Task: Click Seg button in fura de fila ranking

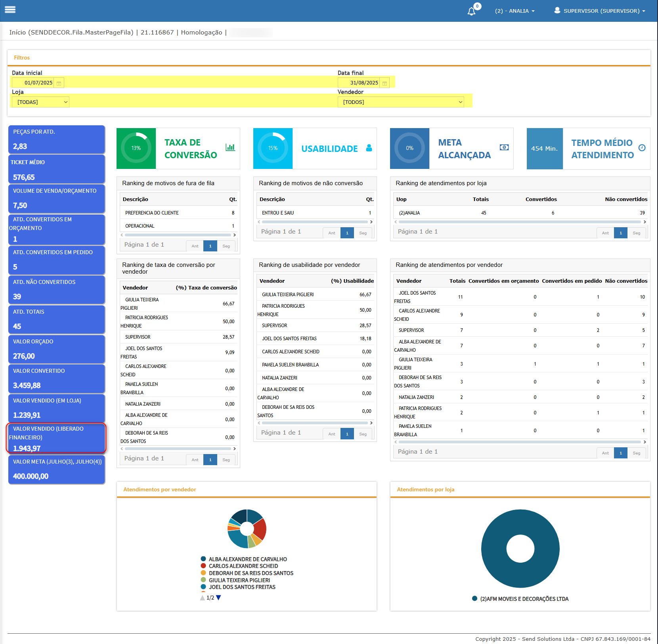Action: pos(226,246)
